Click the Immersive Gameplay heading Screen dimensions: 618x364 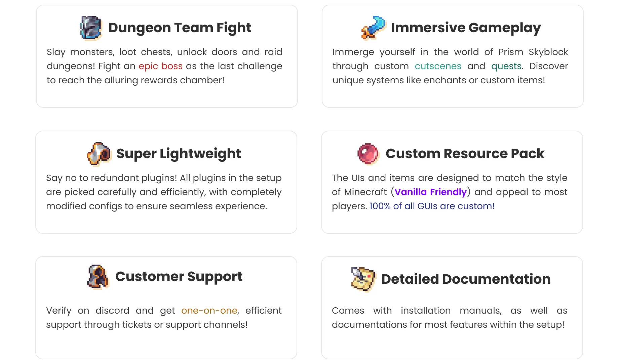466,28
